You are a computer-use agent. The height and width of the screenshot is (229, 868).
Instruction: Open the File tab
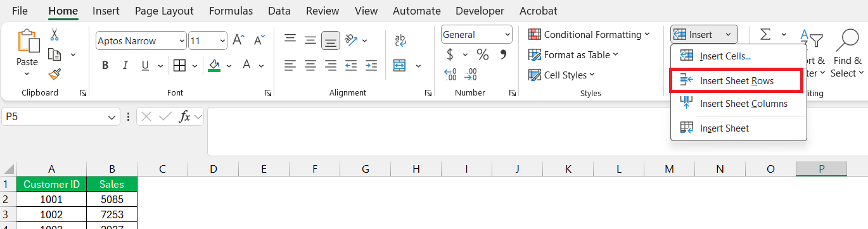click(x=20, y=11)
